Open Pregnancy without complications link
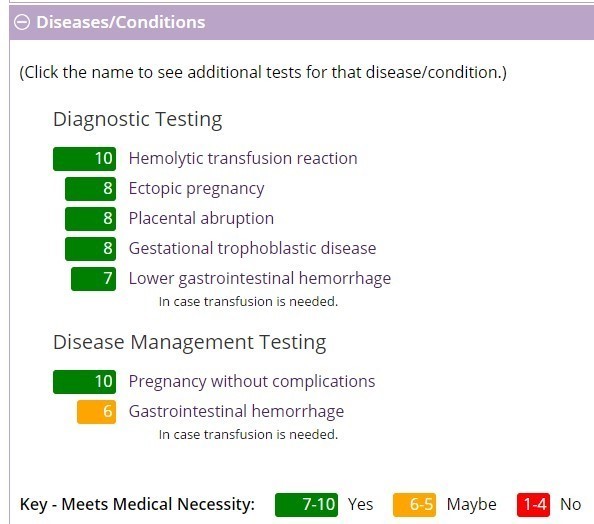Image resolution: width=594 pixels, height=524 pixels. tap(252, 381)
